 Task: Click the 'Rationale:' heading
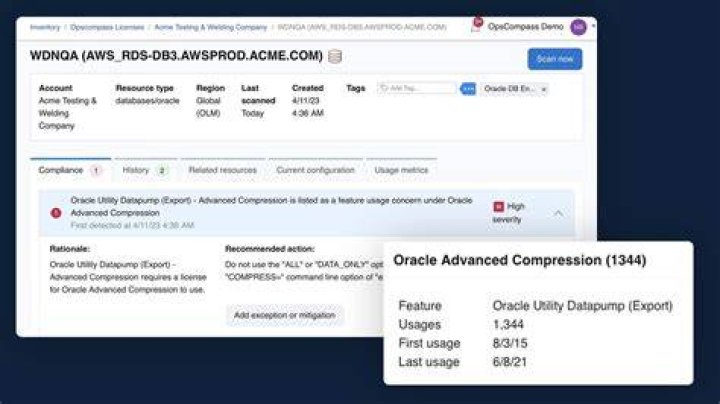pos(70,249)
